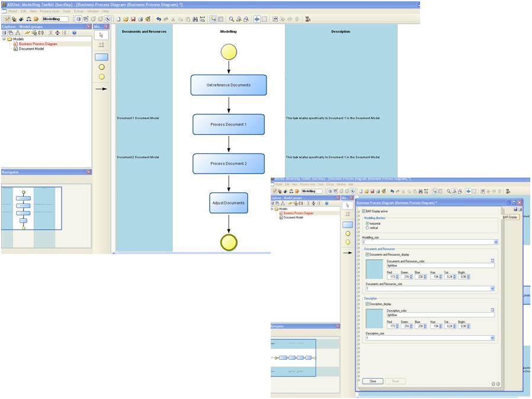Click the Description_color text field
The height and width of the screenshot is (399, 532).
tap(440, 316)
